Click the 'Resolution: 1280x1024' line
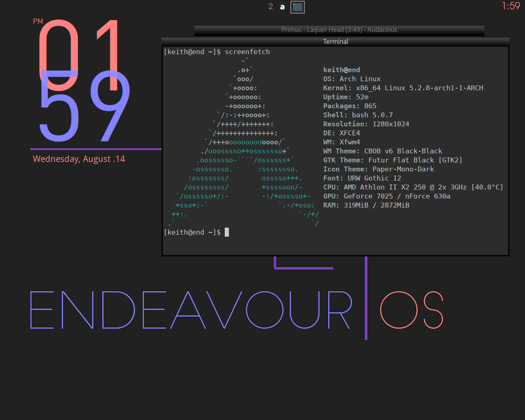This screenshot has height=420, width=525. (366, 124)
